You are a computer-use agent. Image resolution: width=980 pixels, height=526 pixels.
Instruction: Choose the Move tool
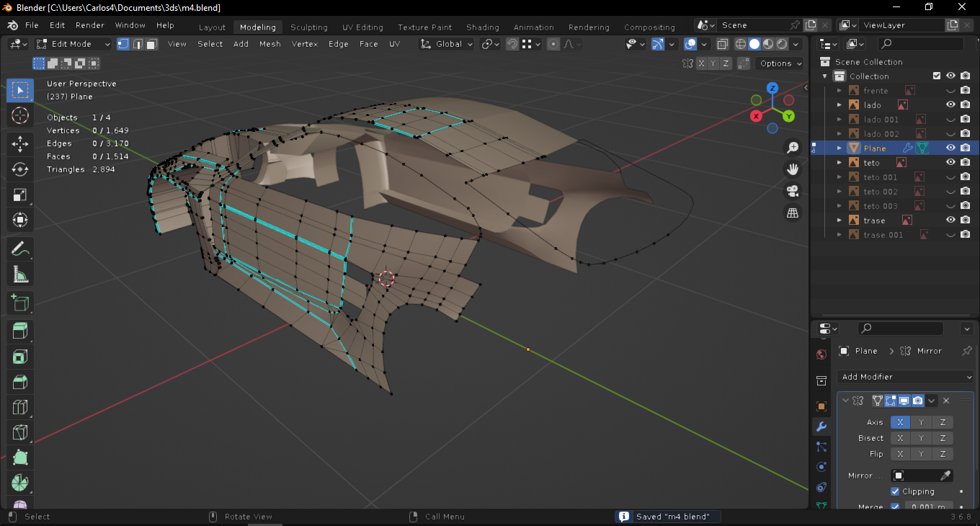click(20, 144)
